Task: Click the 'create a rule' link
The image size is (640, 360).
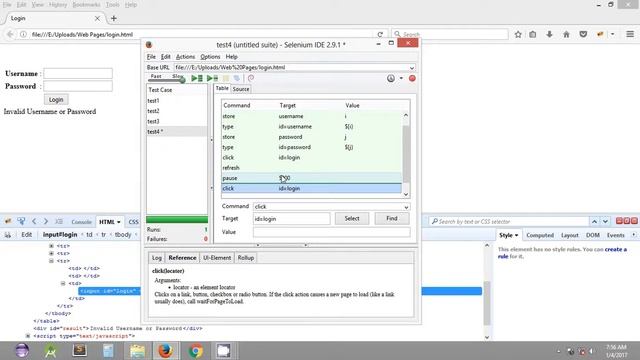Action: click(x=616, y=249)
